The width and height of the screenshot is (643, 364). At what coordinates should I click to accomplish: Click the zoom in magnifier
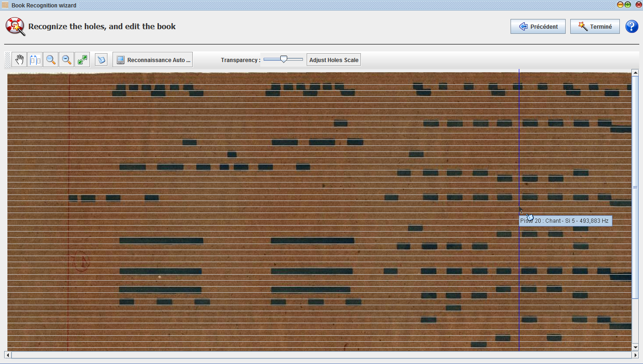[x=51, y=60]
